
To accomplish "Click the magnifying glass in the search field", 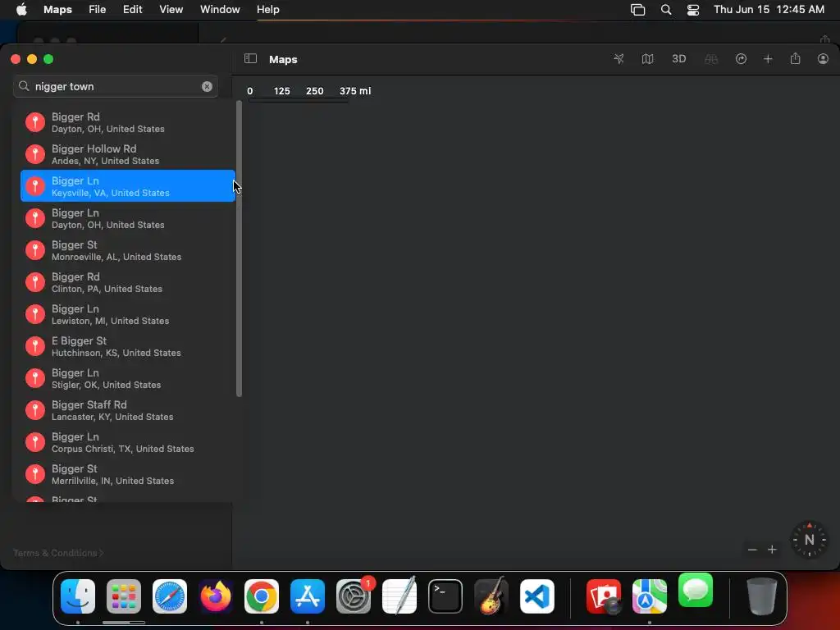I will click(x=24, y=86).
